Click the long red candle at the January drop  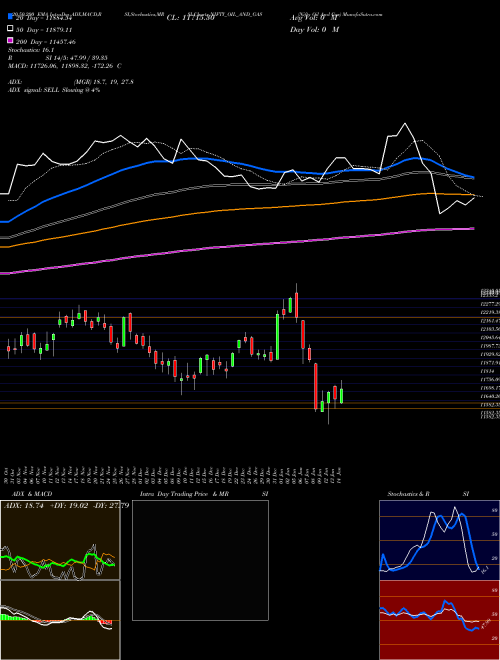pos(316,387)
